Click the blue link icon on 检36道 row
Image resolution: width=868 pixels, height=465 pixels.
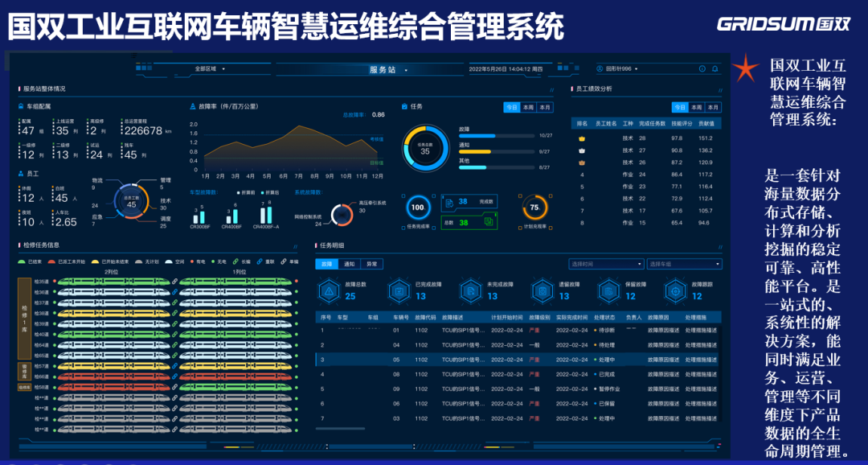tap(175, 292)
